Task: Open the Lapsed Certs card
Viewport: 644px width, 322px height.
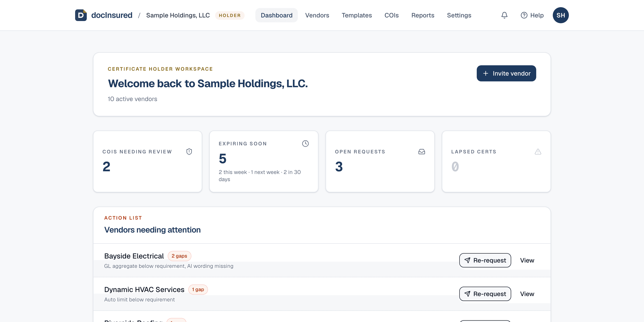Action: pyautogui.click(x=496, y=161)
